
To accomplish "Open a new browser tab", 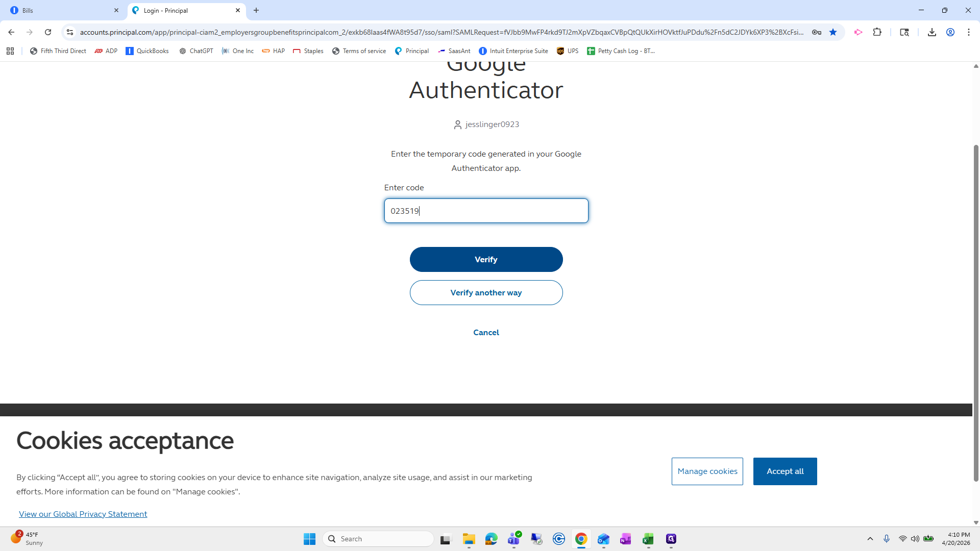I will point(256,10).
